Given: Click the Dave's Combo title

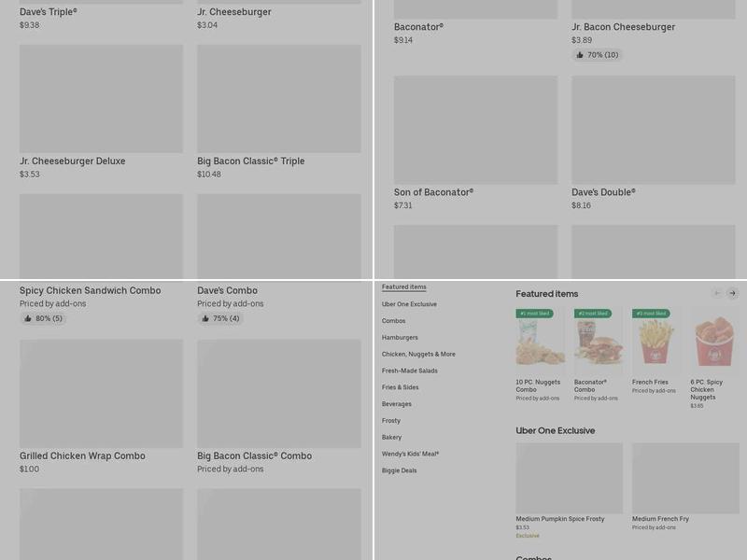Looking at the screenshot, I should 227,290.
